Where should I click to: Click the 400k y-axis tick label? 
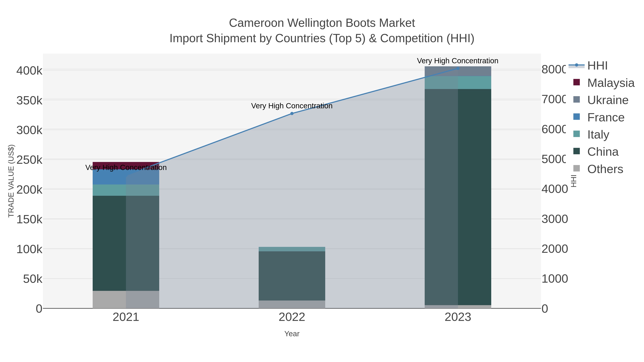click(30, 71)
